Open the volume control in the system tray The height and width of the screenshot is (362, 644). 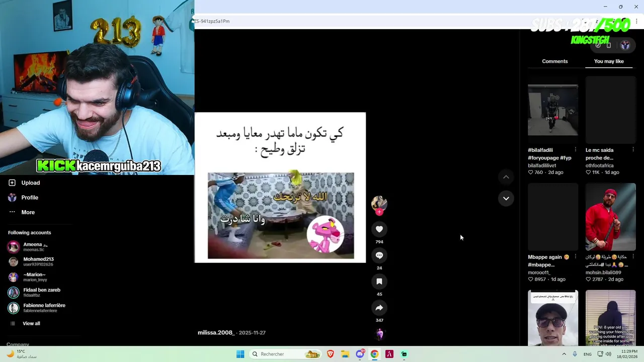tap(608, 354)
